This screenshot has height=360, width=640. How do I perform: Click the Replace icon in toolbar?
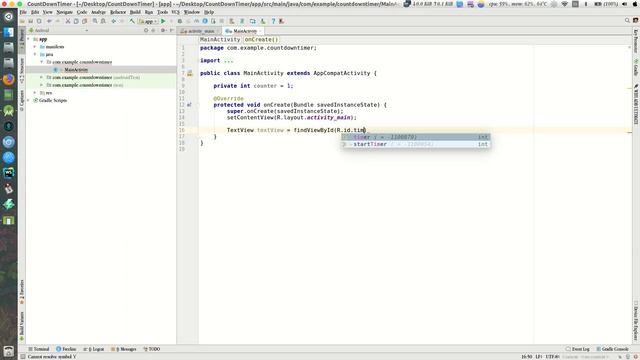coord(103,21)
